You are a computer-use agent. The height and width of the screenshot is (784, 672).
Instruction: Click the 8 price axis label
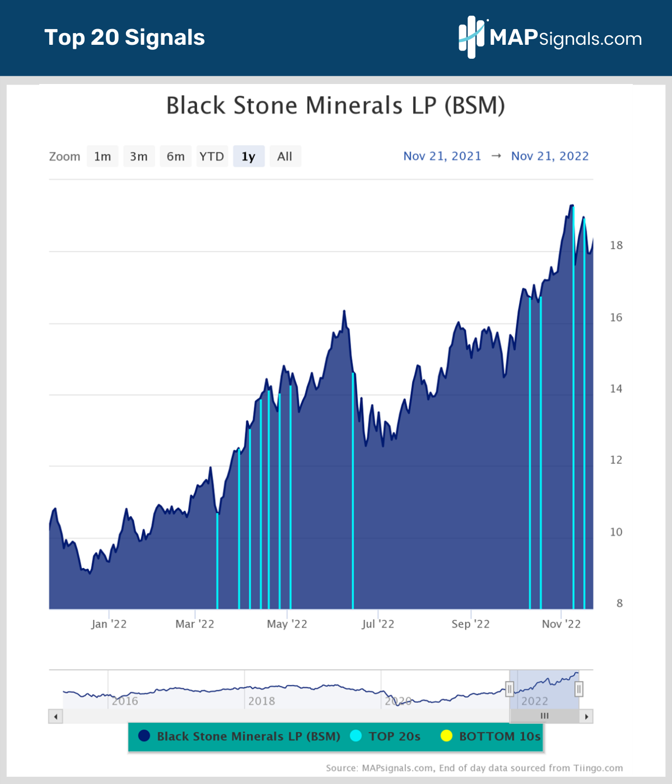(x=619, y=603)
